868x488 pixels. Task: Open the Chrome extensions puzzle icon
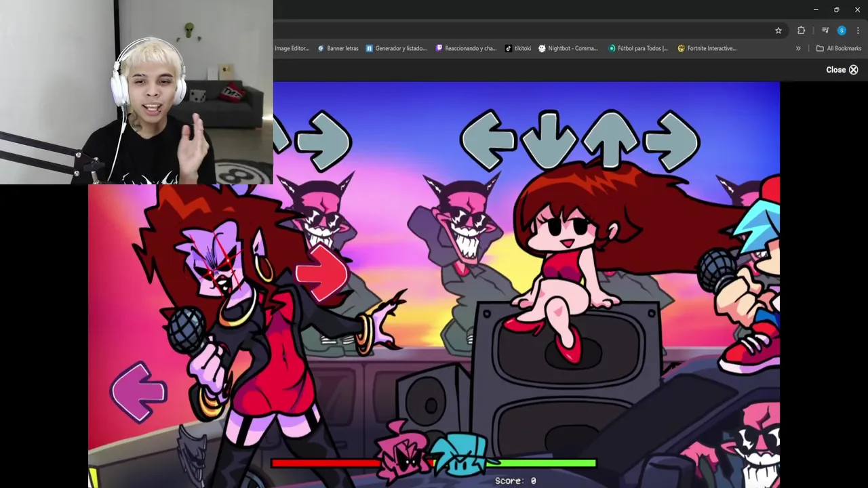click(x=801, y=30)
